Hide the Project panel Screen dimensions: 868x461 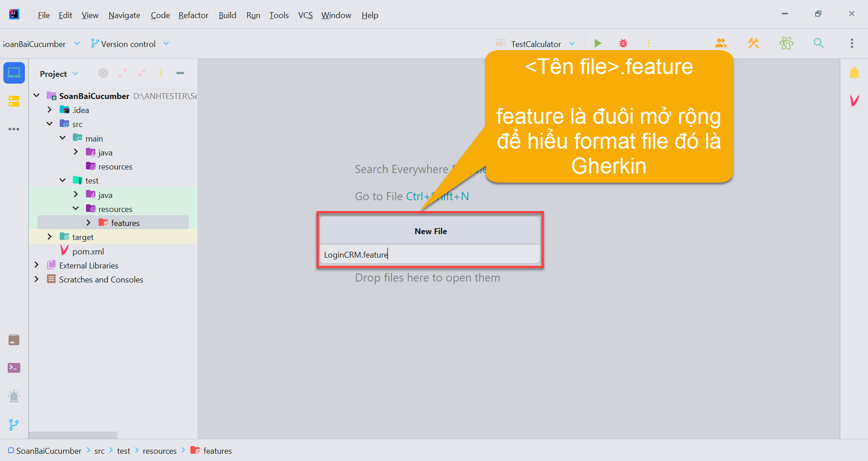click(180, 73)
